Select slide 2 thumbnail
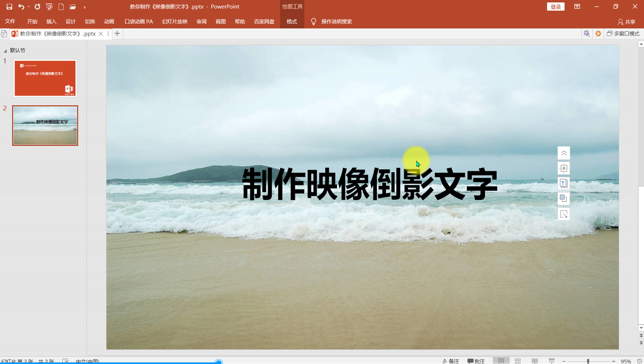The width and height of the screenshot is (644, 364). pyautogui.click(x=45, y=126)
